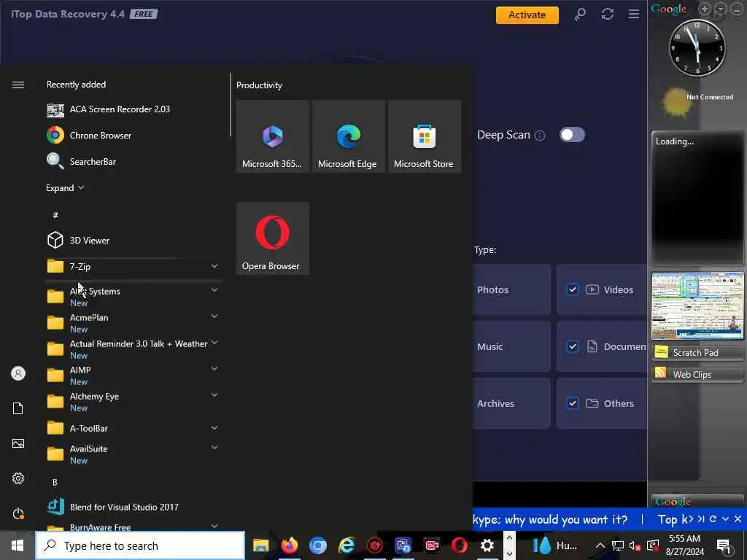
Task: Expand the A-ToolBar folder
Action: [214, 427]
